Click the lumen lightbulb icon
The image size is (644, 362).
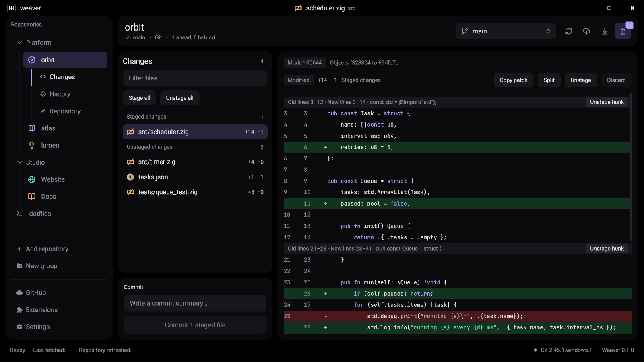click(32, 145)
